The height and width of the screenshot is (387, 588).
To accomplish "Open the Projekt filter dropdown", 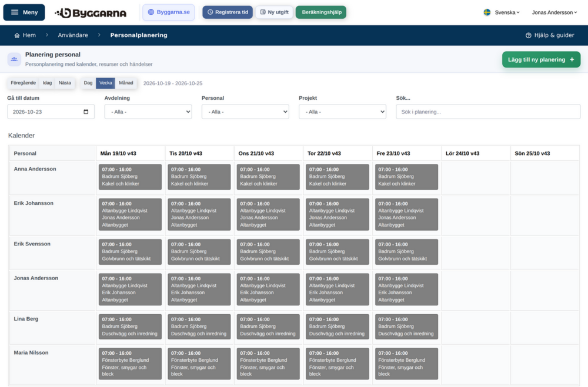I will [x=342, y=112].
